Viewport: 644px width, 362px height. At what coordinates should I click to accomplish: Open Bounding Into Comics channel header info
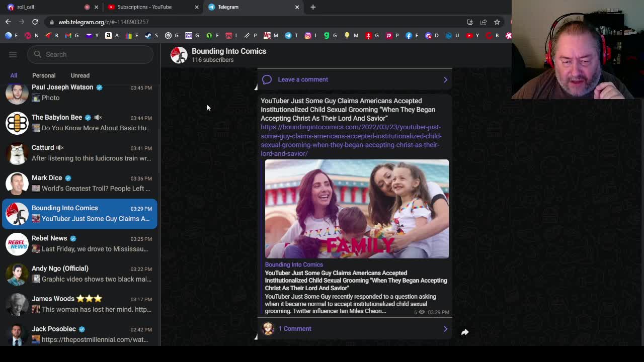(x=229, y=55)
